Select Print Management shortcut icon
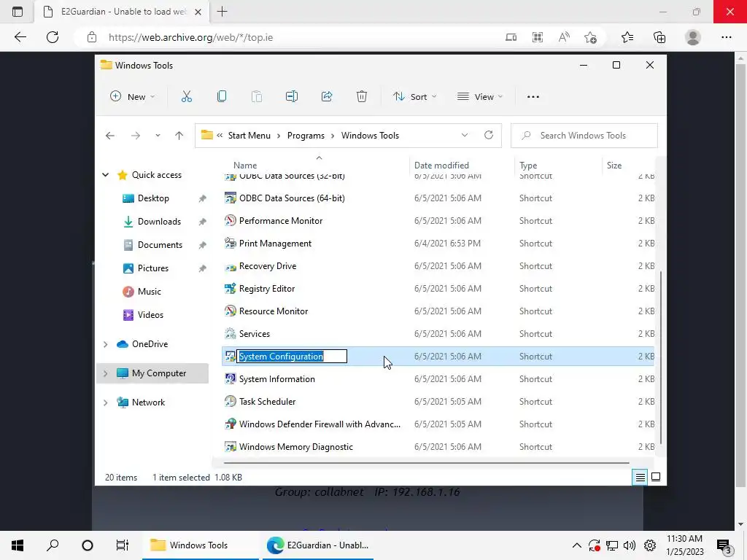The height and width of the screenshot is (560, 747). pos(231,243)
